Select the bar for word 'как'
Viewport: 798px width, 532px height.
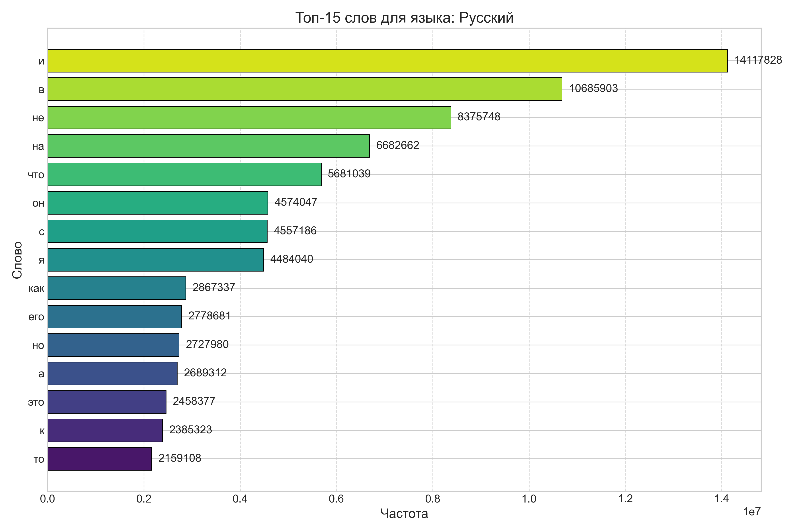tap(117, 288)
